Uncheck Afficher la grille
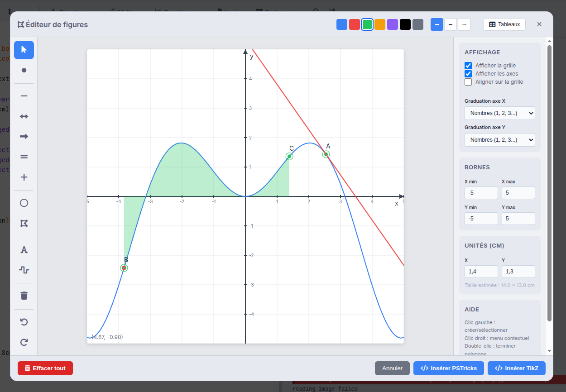The width and height of the screenshot is (566, 392). pos(468,65)
